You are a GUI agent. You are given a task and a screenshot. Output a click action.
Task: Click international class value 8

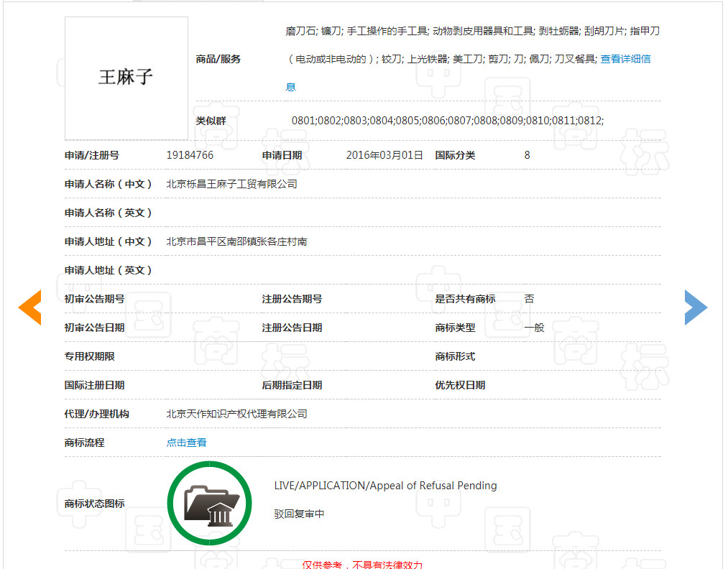coord(527,155)
